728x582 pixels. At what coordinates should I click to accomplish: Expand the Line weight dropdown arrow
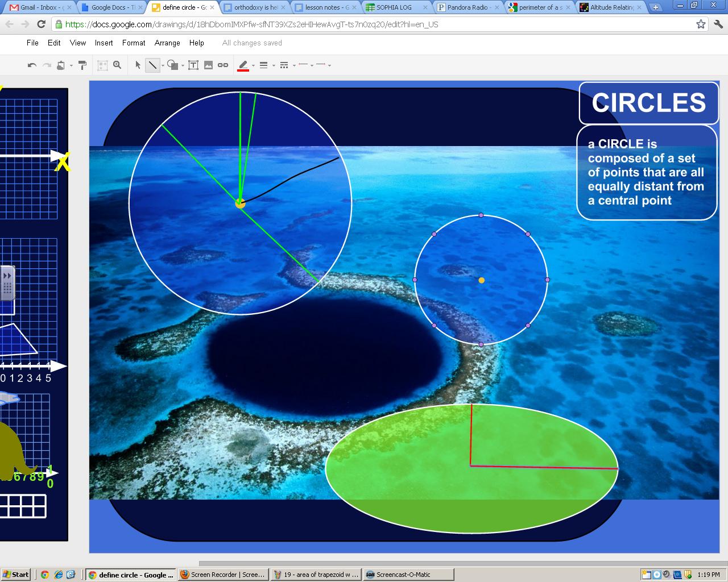tap(274, 66)
